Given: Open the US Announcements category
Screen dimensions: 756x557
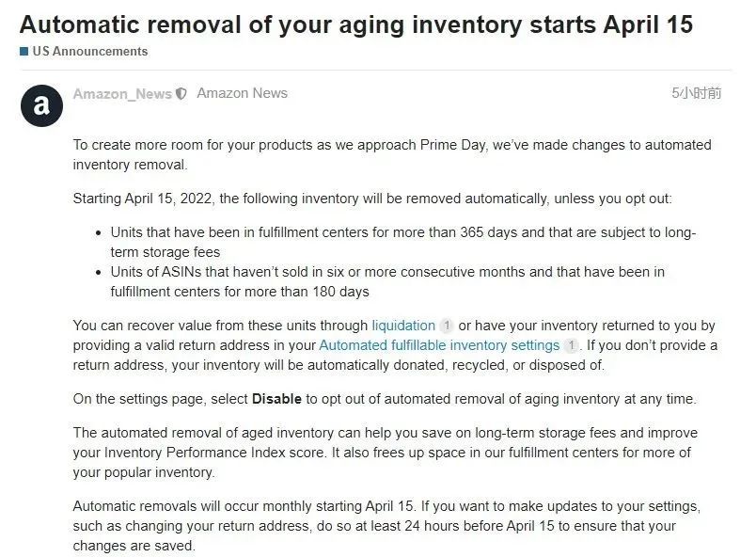Looking at the screenshot, I should tap(90, 51).
